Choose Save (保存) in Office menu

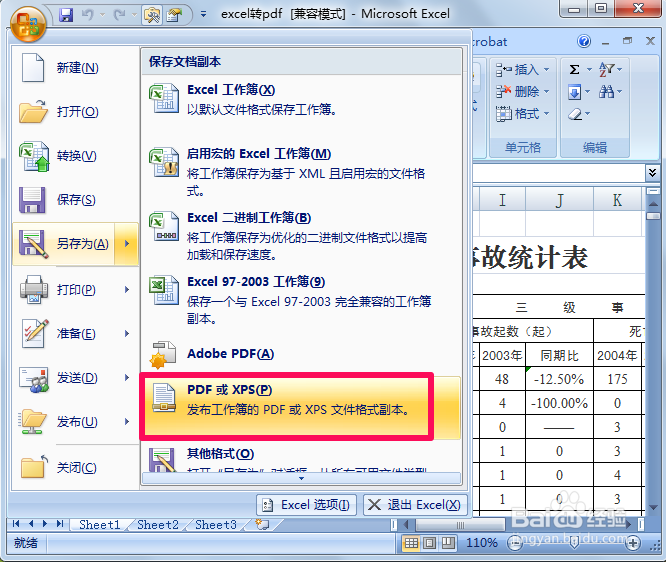click(x=75, y=200)
